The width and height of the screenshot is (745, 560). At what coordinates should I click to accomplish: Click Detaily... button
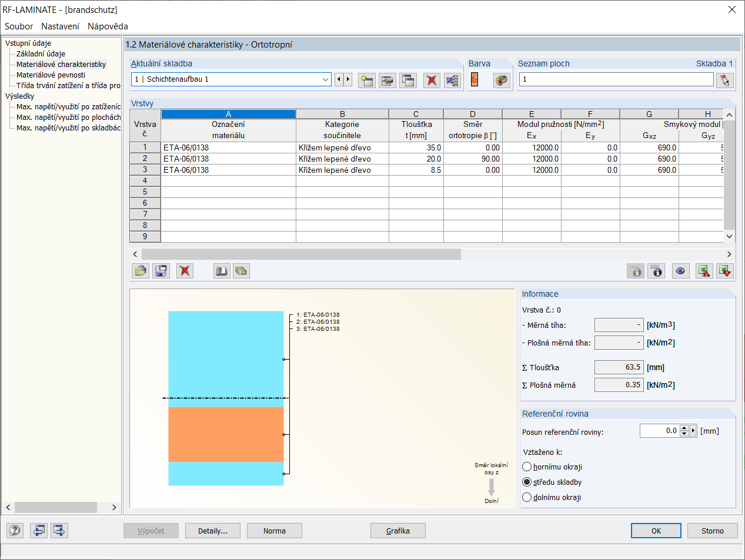(x=213, y=531)
